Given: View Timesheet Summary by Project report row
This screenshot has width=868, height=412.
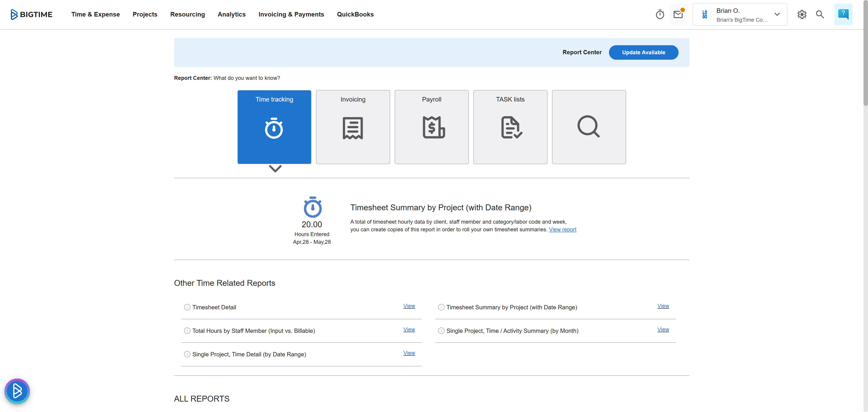Looking at the screenshot, I should (663, 306).
